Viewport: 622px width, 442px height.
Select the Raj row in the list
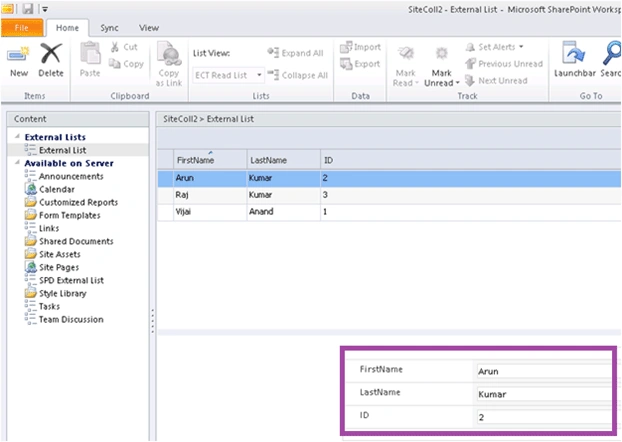pos(390,195)
